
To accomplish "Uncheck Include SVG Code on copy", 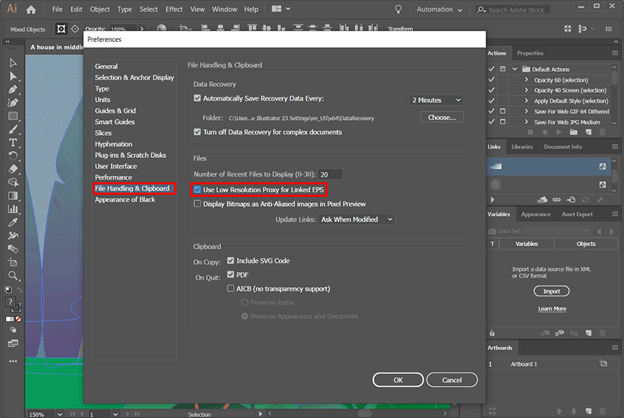I will [231, 261].
